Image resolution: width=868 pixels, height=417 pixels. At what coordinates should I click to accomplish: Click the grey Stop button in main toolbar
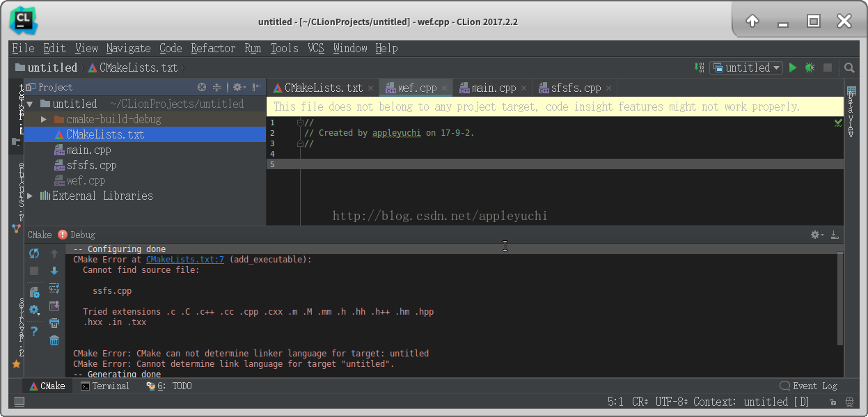point(828,68)
